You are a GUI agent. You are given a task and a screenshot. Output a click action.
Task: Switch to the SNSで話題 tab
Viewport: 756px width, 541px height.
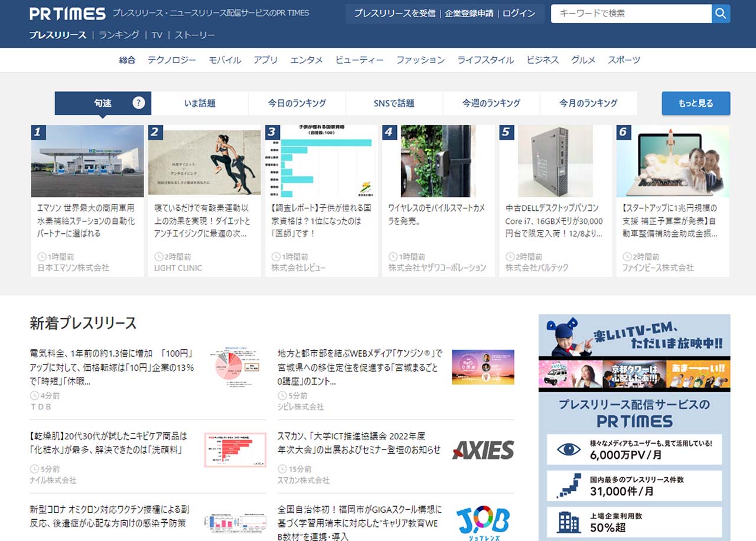394,103
